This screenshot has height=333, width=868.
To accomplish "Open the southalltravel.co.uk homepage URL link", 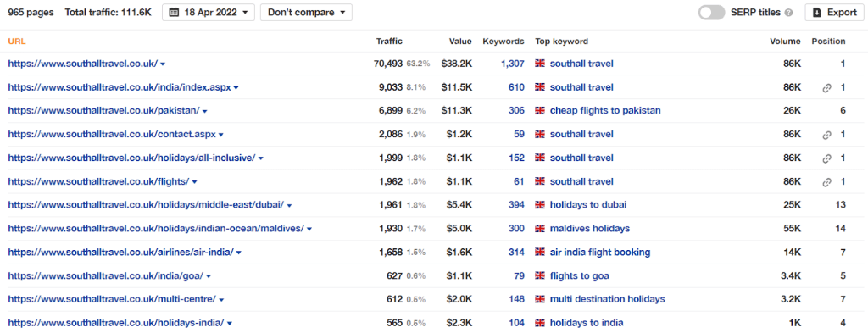I will pos(82,64).
